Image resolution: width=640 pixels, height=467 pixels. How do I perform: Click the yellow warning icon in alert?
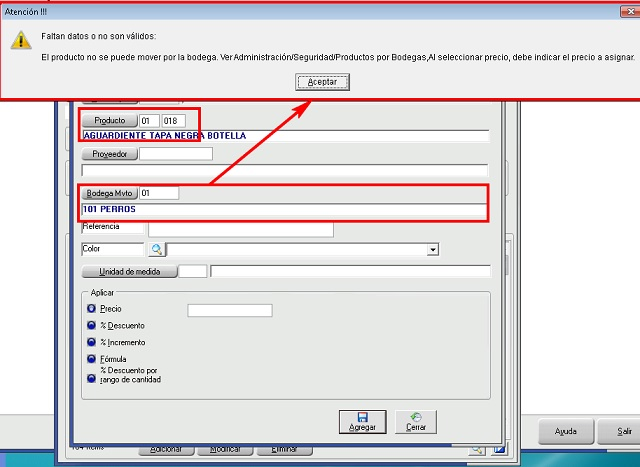pyautogui.click(x=20, y=40)
